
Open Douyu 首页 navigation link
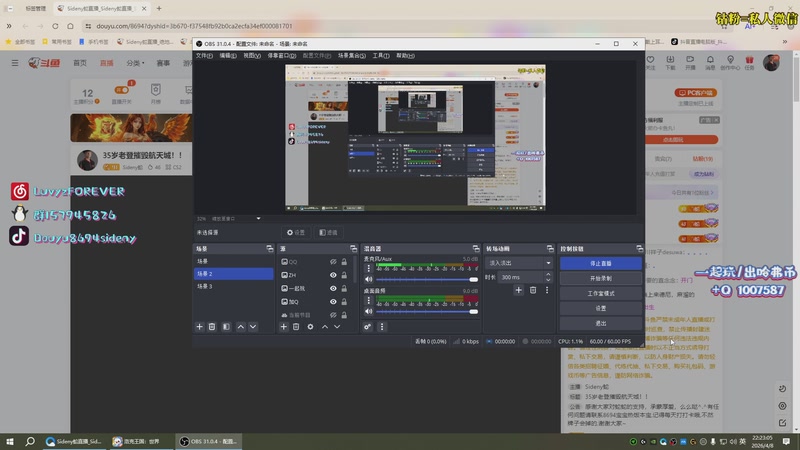point(80,63)
